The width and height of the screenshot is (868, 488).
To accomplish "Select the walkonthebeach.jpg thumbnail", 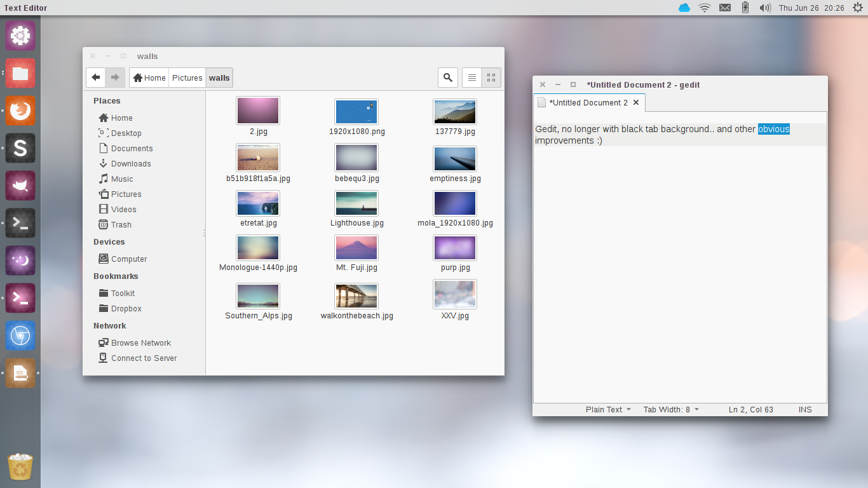I will click(x=356, y=296).
